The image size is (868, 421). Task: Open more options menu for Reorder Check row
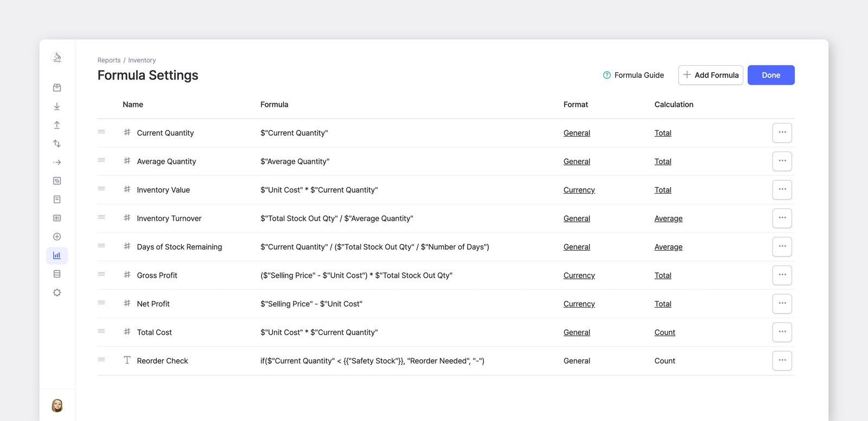tap(782, 361)
